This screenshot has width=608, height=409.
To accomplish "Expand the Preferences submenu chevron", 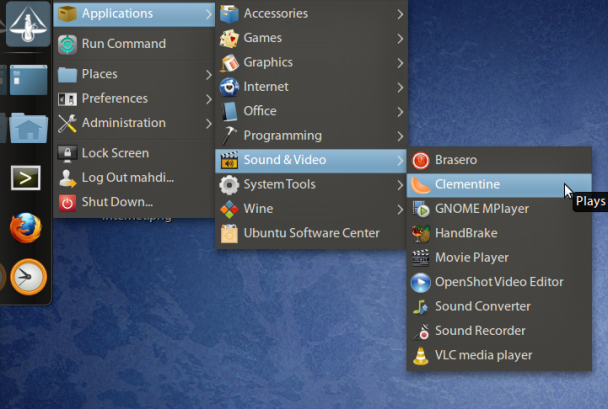I will [209, 99].
